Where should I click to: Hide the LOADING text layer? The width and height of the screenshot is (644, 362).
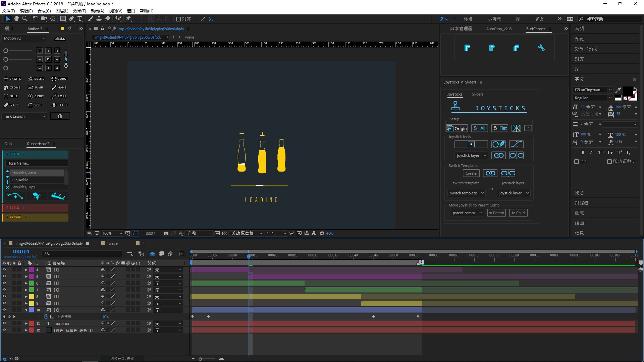pos(4,323)
